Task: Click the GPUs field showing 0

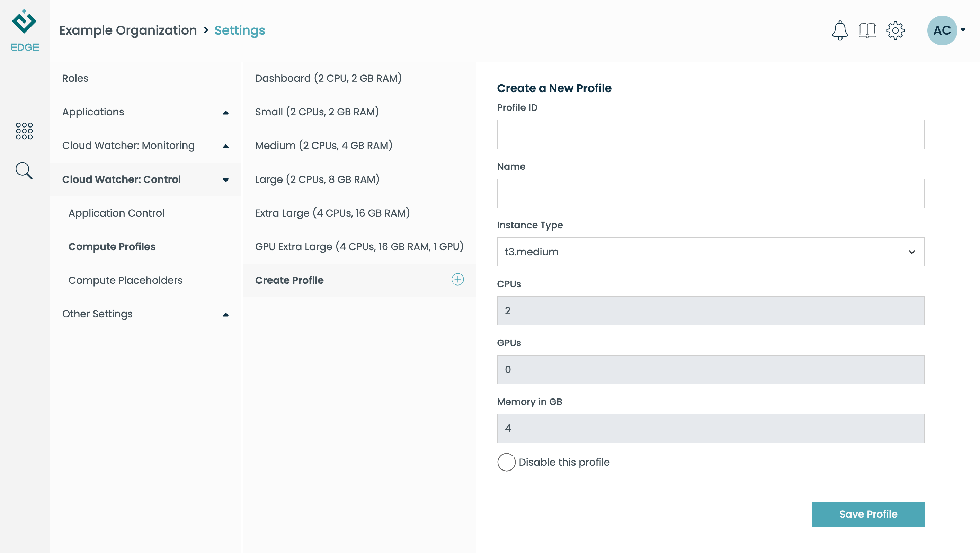Action: click(710, 369)
